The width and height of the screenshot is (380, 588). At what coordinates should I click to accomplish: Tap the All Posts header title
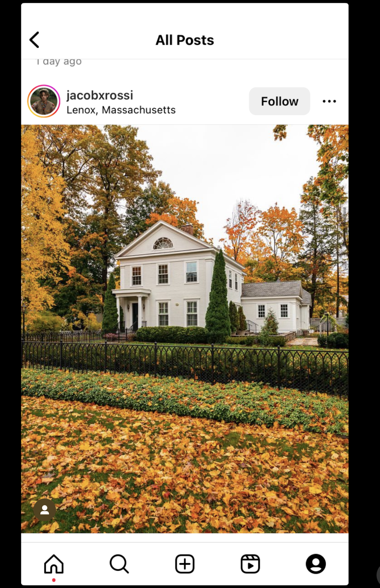(185, 40)
